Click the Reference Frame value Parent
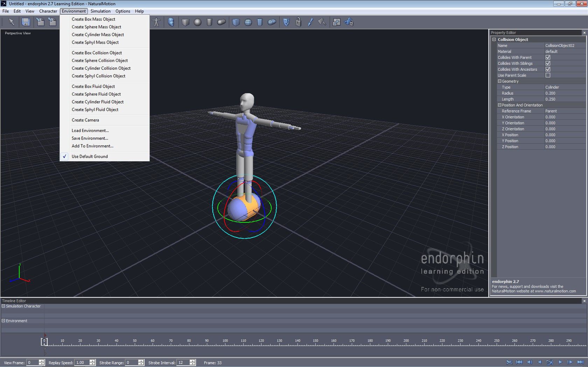The width and height of the screenshot is (588, 367). 565,111
